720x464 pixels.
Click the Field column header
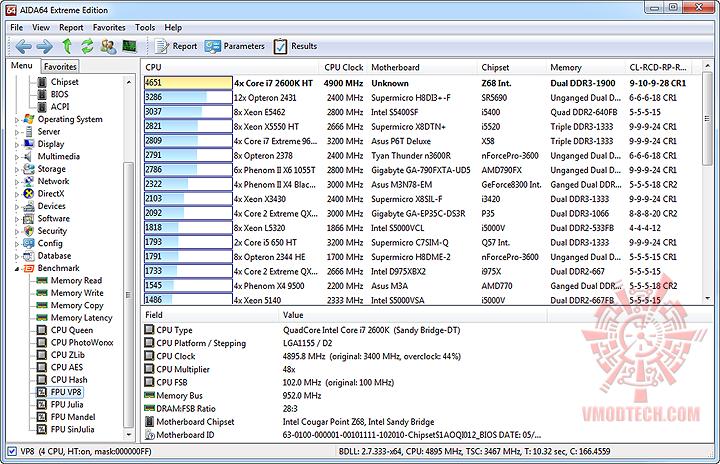210,315
